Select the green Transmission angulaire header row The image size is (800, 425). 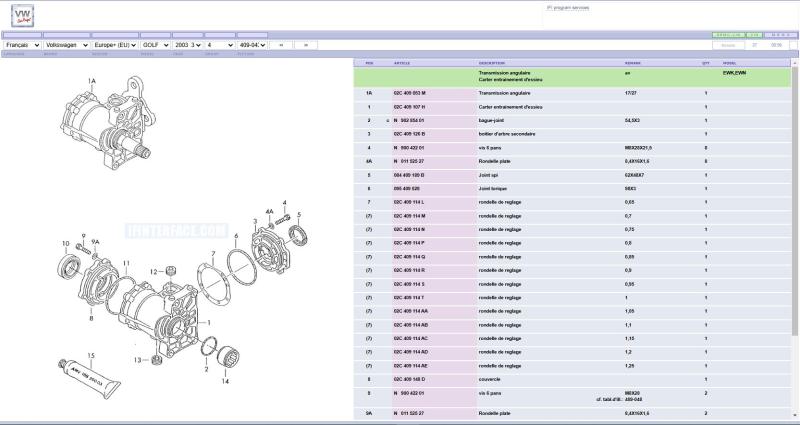(x=572, y=77)
